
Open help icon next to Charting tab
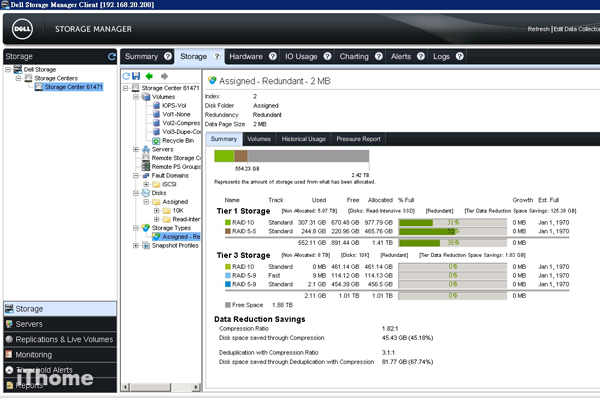379,56
